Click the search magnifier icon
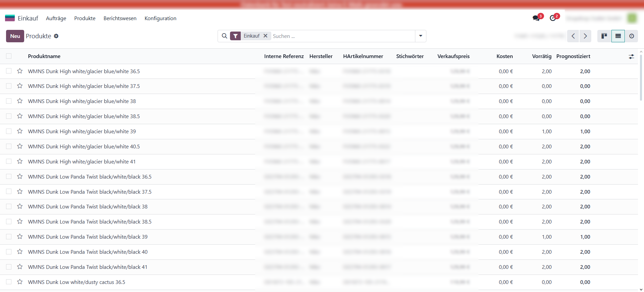The image size is (644, 292). (224, 36)
